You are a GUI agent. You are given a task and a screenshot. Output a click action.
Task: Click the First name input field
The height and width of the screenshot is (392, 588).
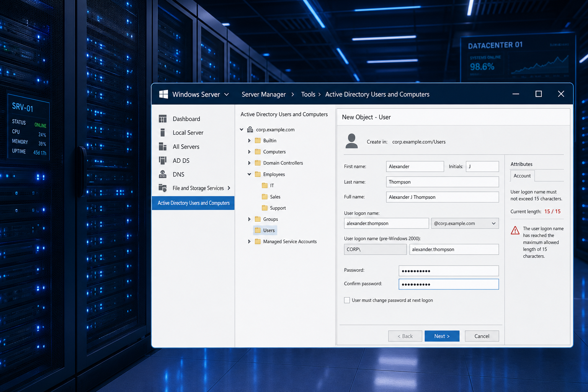(x=415, y=166)
